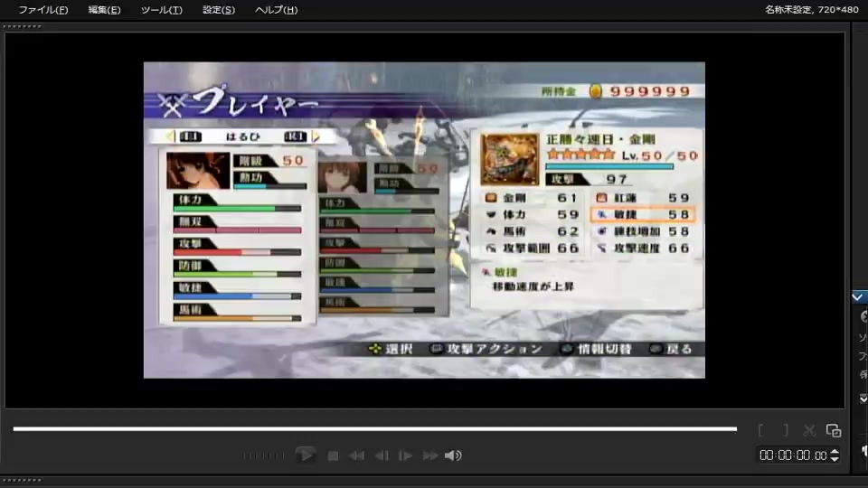868x488 pixels.
Task: Open the ファイル(F) menu
Action: [43, 10]
